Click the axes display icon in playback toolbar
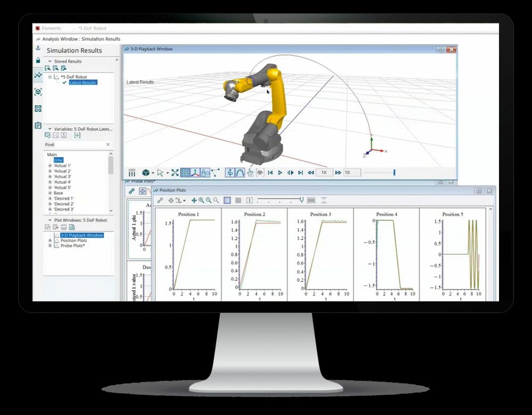Viewport: 532px width, 415px height. [x=195, y=172]
